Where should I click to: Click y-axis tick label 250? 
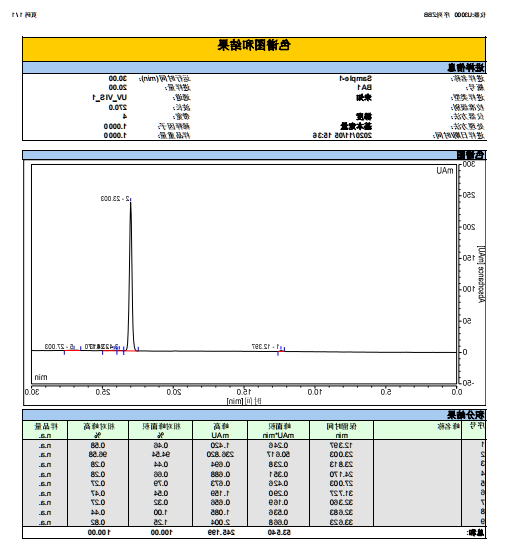469,195
